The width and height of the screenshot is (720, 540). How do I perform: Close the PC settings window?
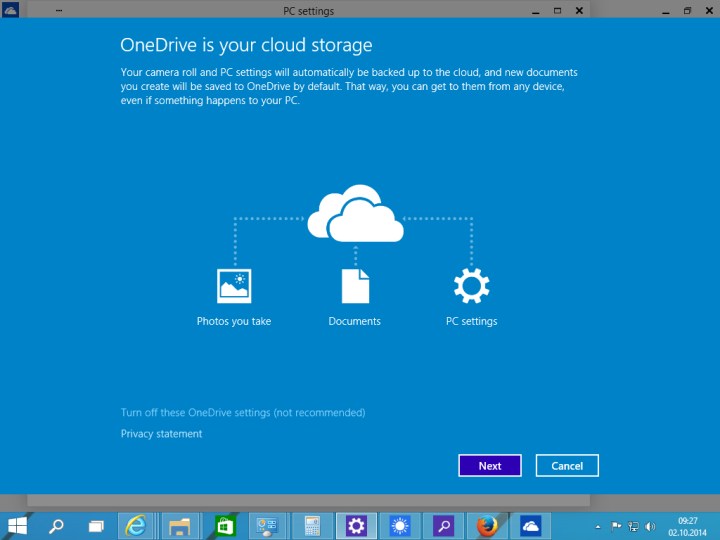point(579,11)
